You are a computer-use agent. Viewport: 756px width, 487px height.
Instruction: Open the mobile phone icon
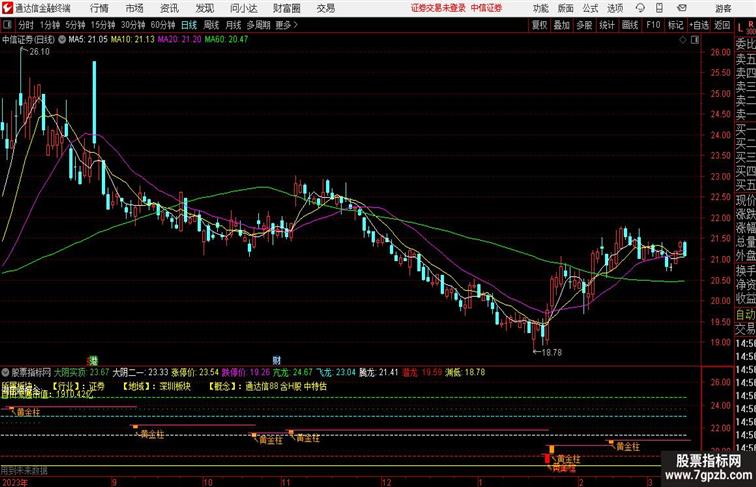(x=659, y=8)
